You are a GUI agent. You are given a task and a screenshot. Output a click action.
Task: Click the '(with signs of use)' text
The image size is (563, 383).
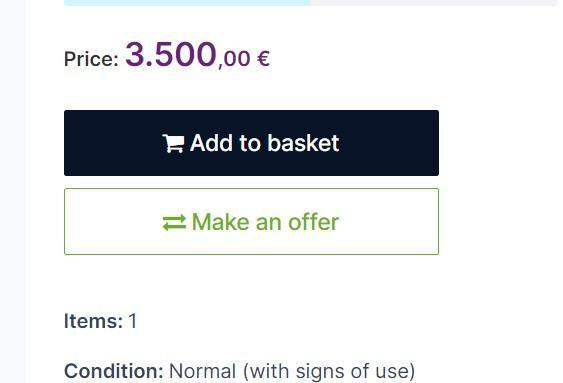329,372
